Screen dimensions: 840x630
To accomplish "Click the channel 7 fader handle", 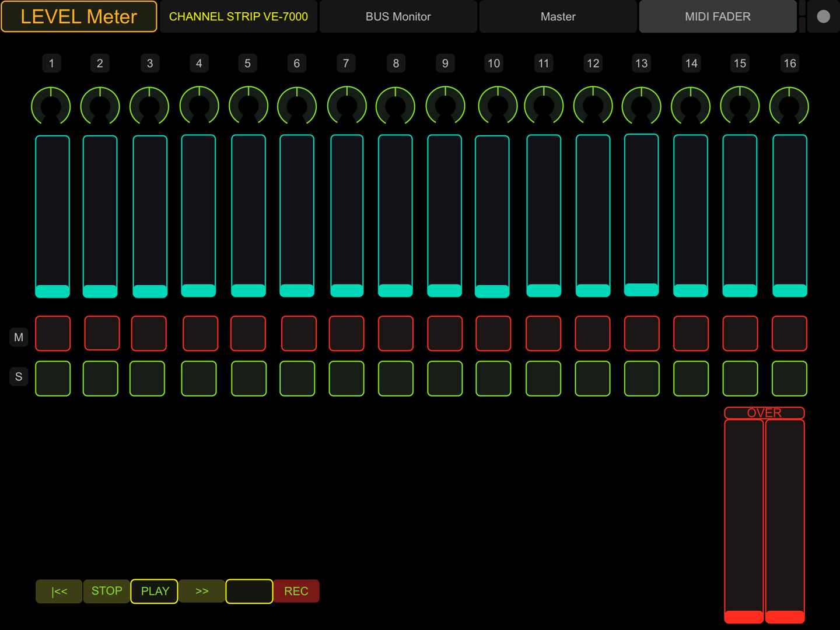I will pos(347,290).
